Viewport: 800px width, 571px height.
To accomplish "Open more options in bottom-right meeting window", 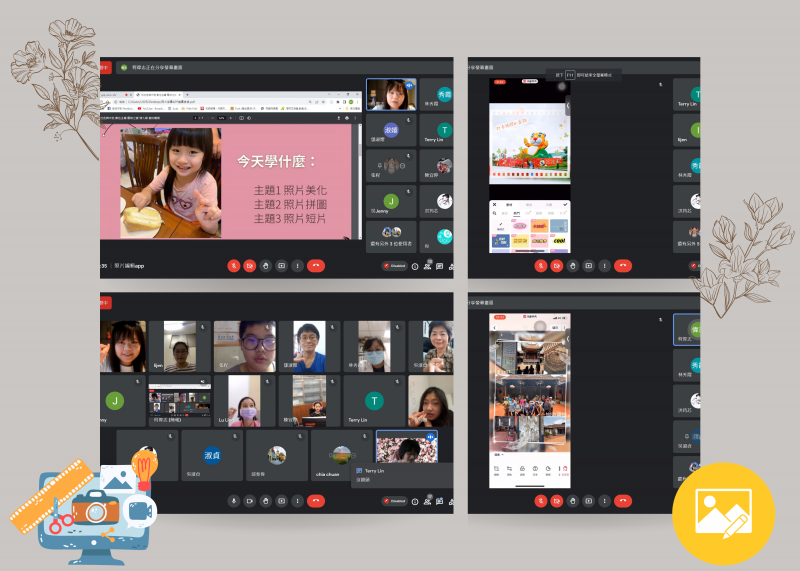I will click(604, 500).
